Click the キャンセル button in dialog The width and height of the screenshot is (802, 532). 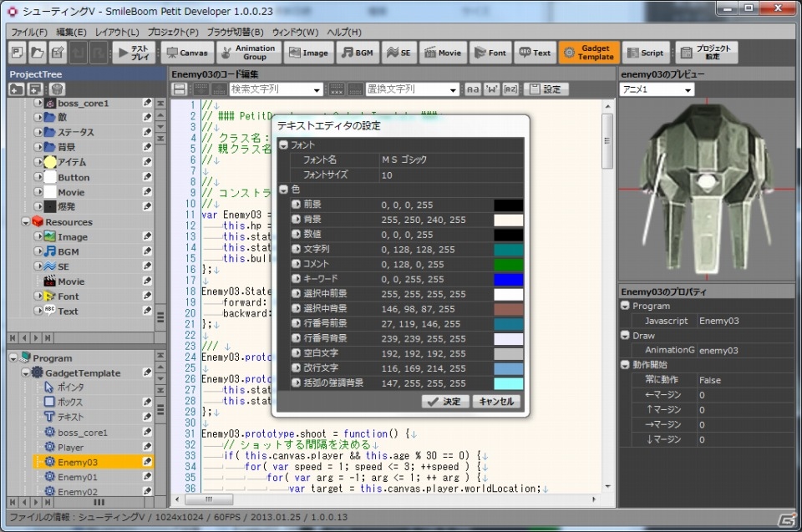point(496,402)
